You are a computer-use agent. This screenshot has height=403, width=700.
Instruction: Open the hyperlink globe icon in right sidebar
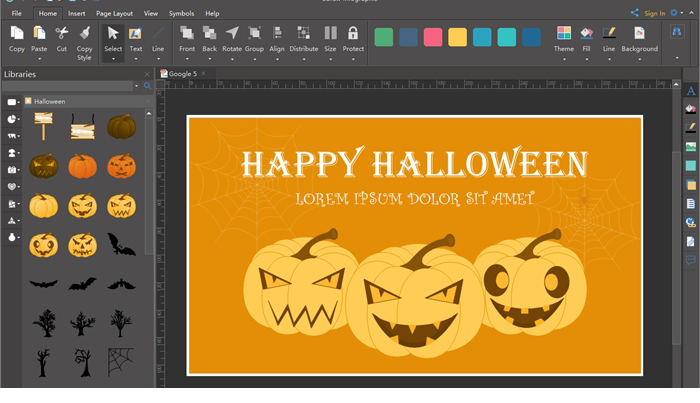[x=691, y=222]
